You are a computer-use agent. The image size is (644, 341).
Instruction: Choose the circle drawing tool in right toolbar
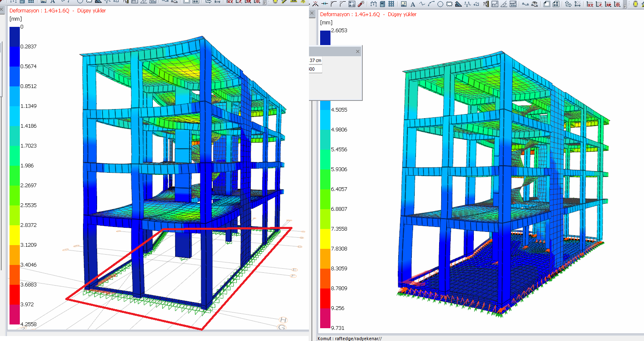click(x=440, y=4)
